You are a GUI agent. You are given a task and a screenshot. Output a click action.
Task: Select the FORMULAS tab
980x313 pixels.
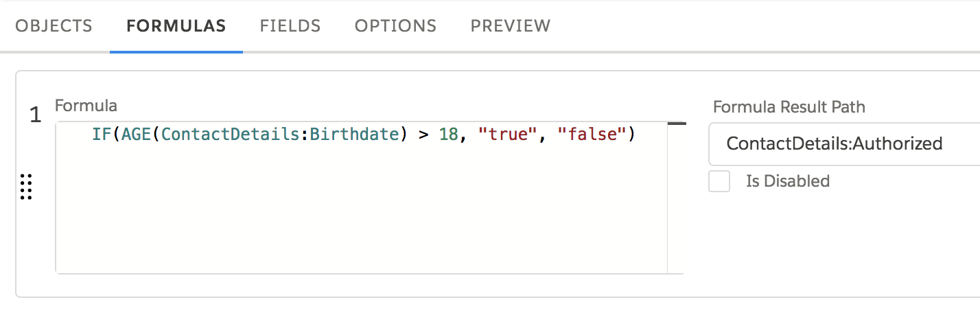tap(176, 26)
